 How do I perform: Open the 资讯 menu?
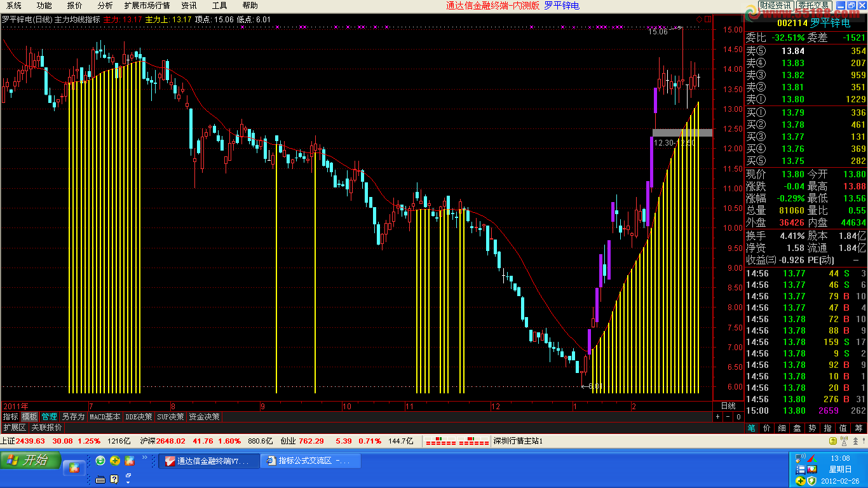pyautogui.click(x=189, y=6)
